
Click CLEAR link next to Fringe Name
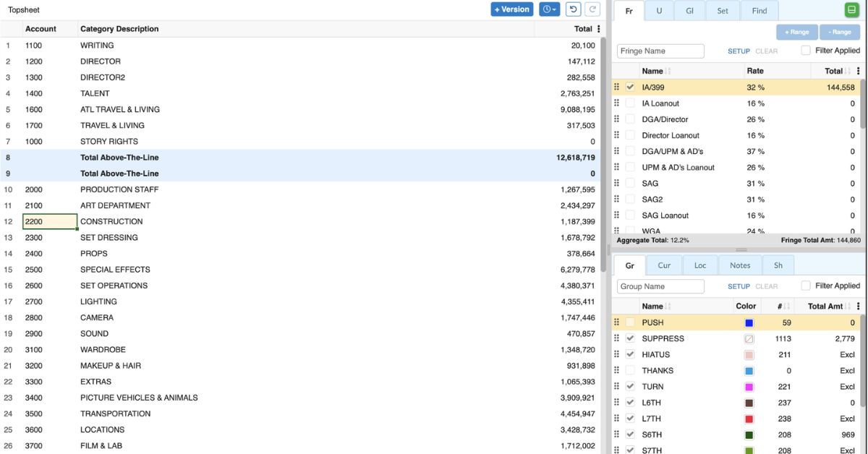click(767, 51)
